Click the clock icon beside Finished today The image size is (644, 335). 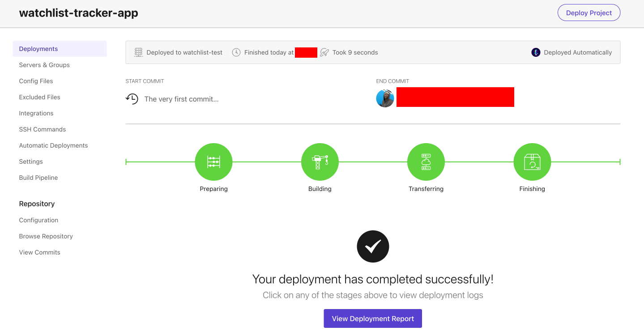click(x=236, y=52)
